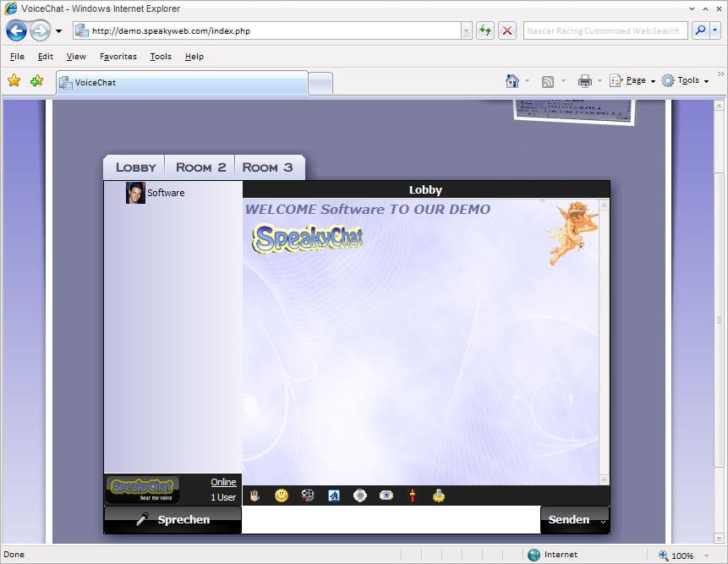Screen dimensions: 728x564
Task: Click the waving hand icon in chat toolbar
Action: coord(254,496)
